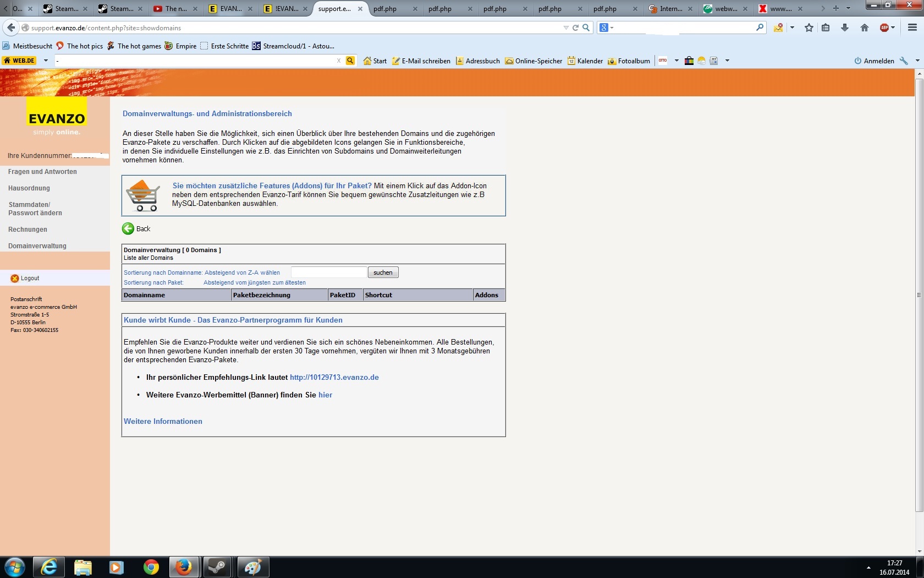The image size is (924, 578).
Task: Open Adressbuch from WEB.DE toolbar
Action: pyautogui.click(x=478, y=61)
